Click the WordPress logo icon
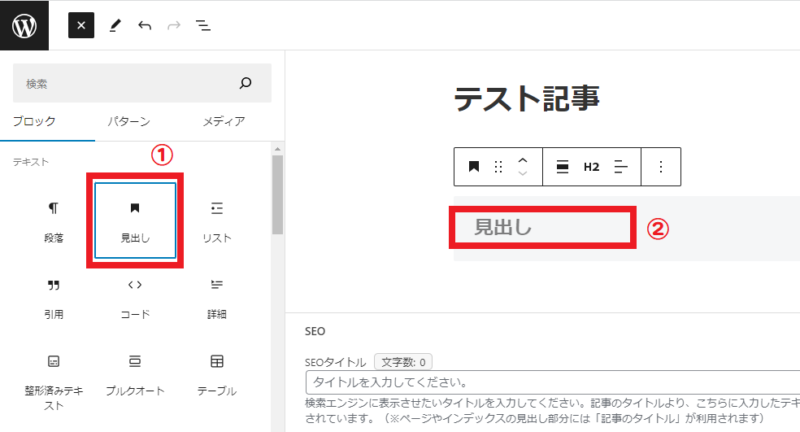800x432 pixels. (x=24, y=26)
